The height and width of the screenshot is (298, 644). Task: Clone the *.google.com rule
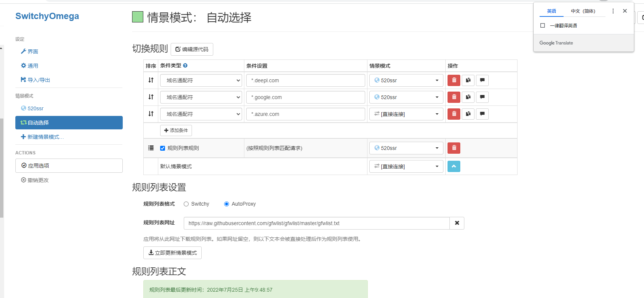pyautogui.click(x=468, y=97)
